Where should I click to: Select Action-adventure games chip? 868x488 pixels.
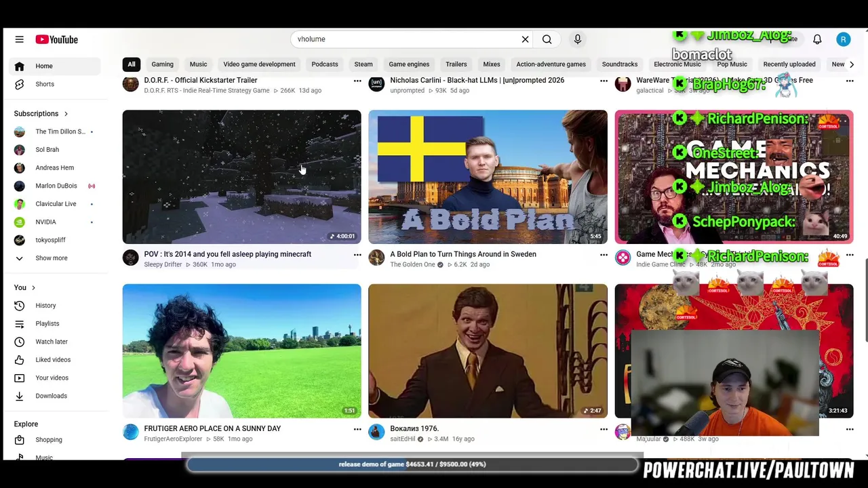[x=551, y=64]
